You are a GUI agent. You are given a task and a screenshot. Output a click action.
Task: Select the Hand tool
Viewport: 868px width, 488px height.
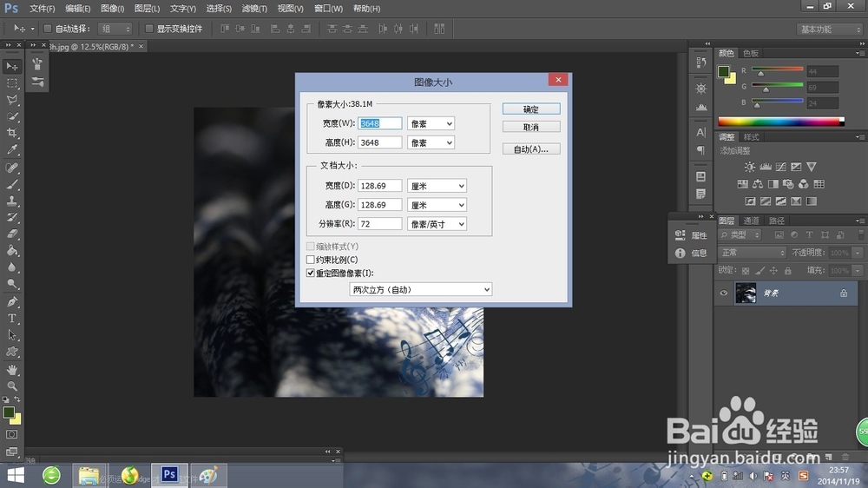[11, 369]
